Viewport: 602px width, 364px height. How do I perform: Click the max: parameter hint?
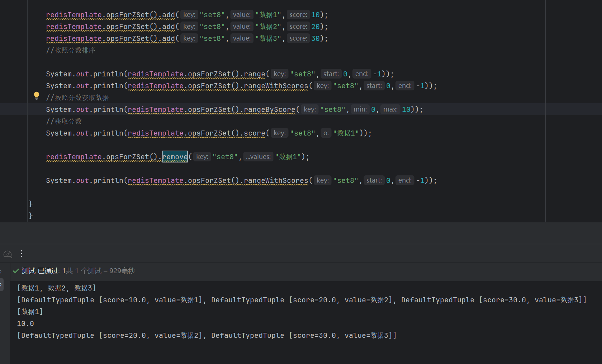pyautogui.click(x=390, y=109)
